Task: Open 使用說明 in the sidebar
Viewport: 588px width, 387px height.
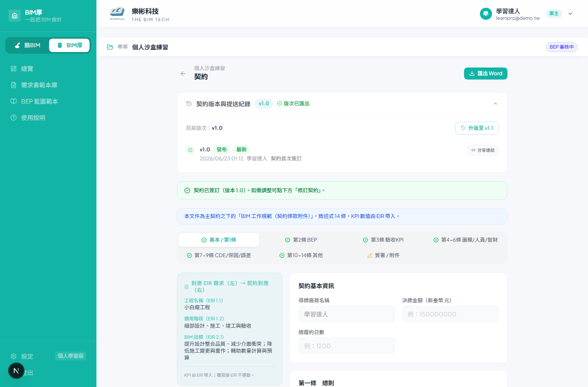Action: (48, 118)
